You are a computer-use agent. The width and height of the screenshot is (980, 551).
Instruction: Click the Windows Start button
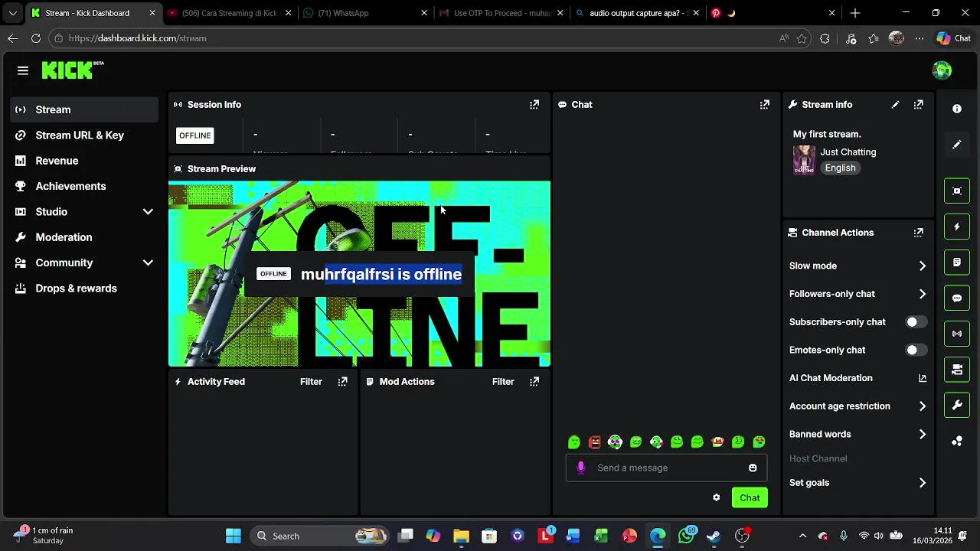(x=234, y=536)
